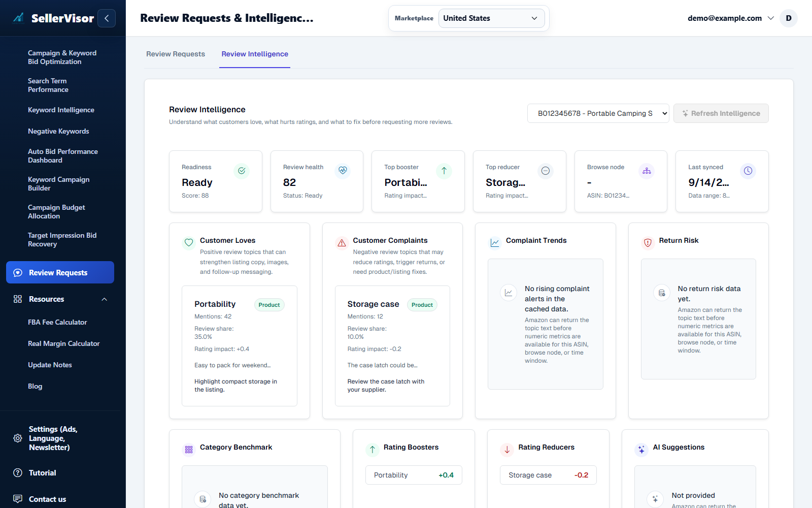Screen dimensions: 812x508
Task: Click the Review Requests chat icon in sidebar
Action: [x=18, y=273]
